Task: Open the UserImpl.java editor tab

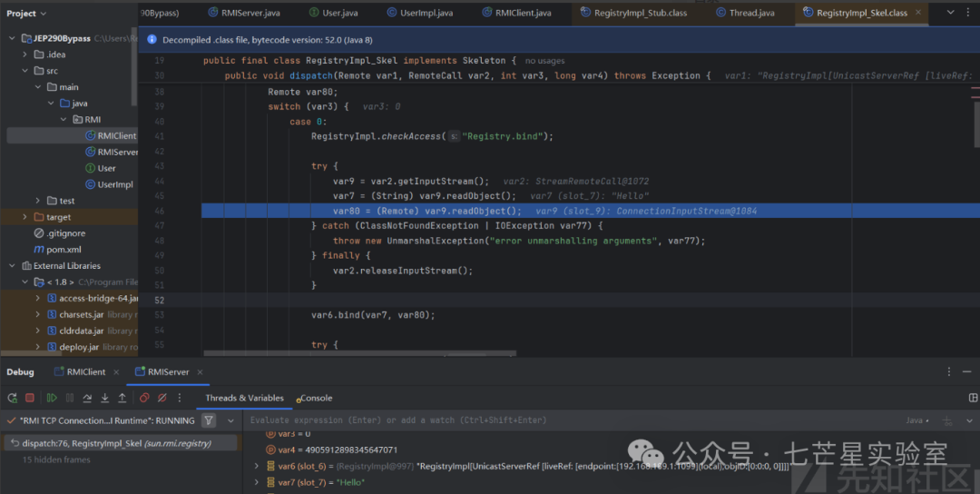Action: pyautogui.click(x=420, y=13)
